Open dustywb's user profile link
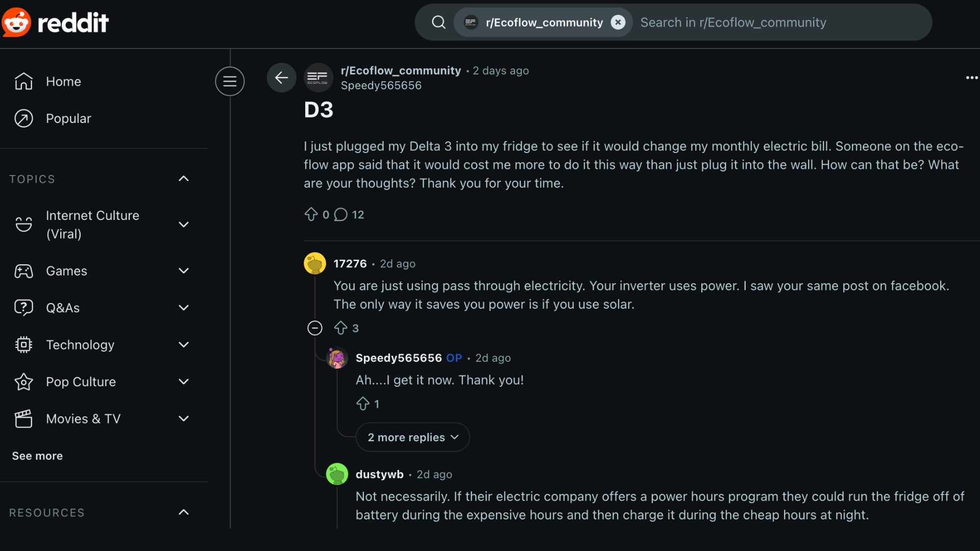 pyautogui.click(x=379, y=474)
